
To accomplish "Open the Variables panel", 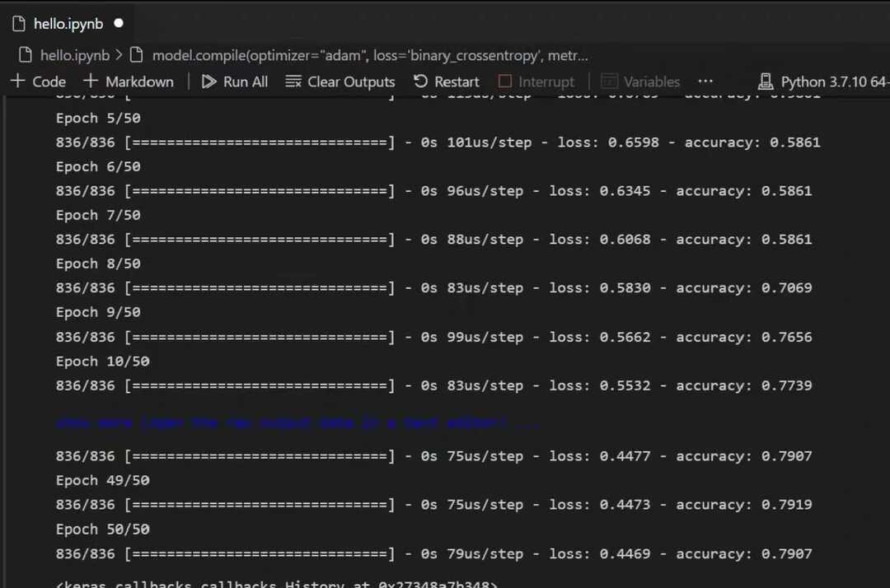I will 640,82.
